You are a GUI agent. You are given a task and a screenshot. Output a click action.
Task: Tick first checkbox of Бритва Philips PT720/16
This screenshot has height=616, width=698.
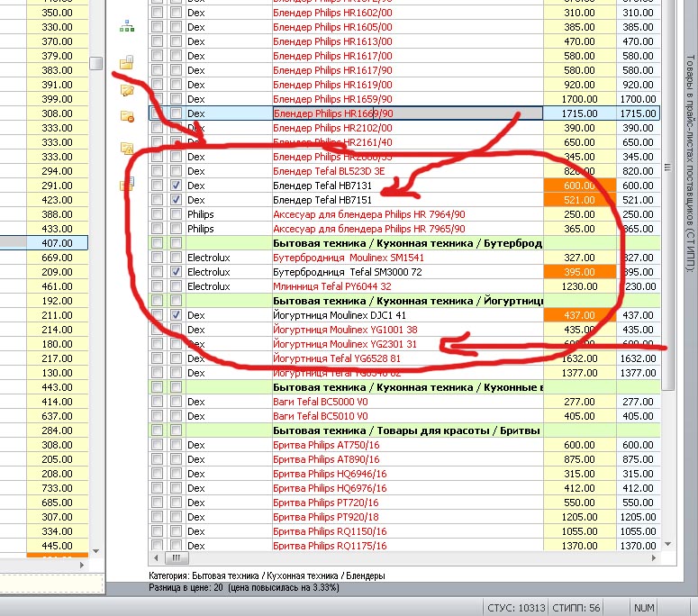[157, 502]
